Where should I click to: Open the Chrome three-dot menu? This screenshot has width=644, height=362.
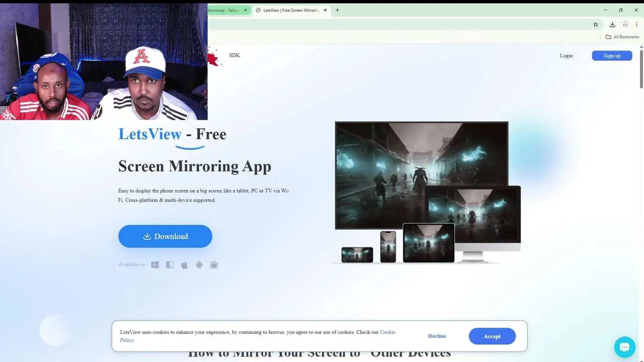pos(636,24)
